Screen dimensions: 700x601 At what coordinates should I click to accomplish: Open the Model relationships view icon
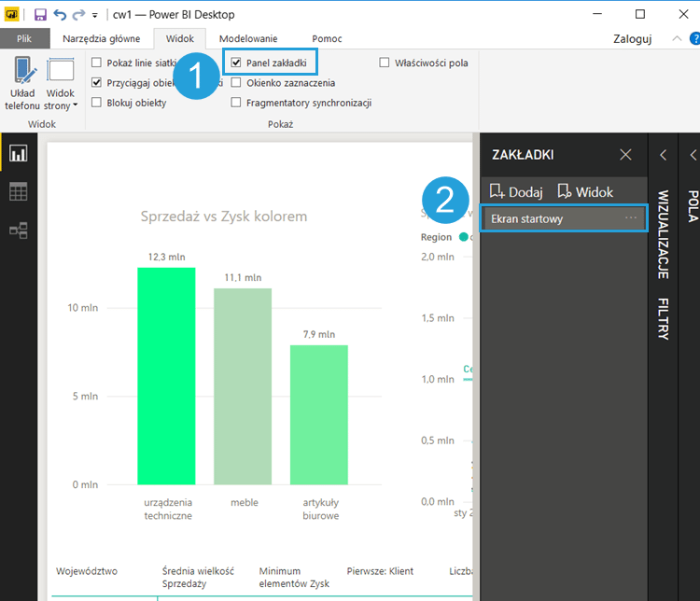(18, 229)
